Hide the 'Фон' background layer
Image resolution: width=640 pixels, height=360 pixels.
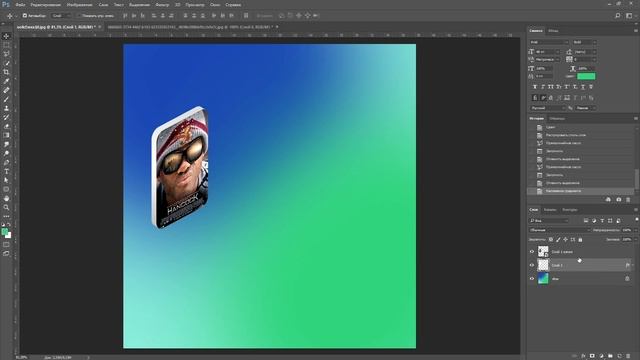click(x=532, y=279)
